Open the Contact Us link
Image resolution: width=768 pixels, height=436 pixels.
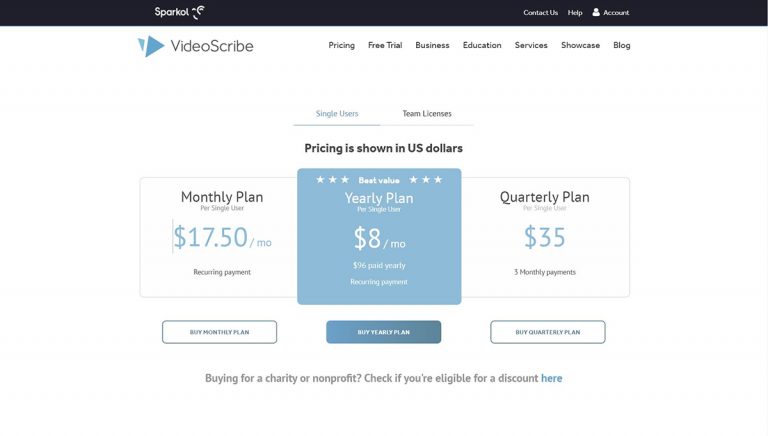[x=540, y=13]
